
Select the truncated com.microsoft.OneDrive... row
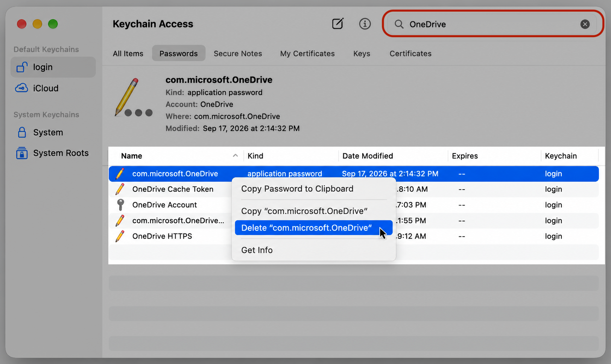click(x=353, y=221)
